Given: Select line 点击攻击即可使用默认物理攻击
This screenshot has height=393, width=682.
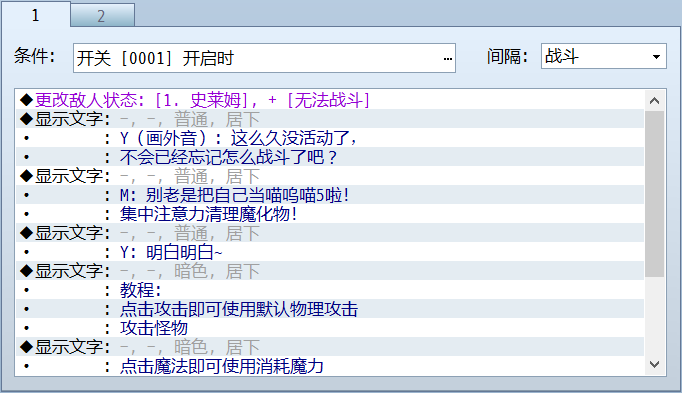Looking at the screenshot, I should [330, 309].
